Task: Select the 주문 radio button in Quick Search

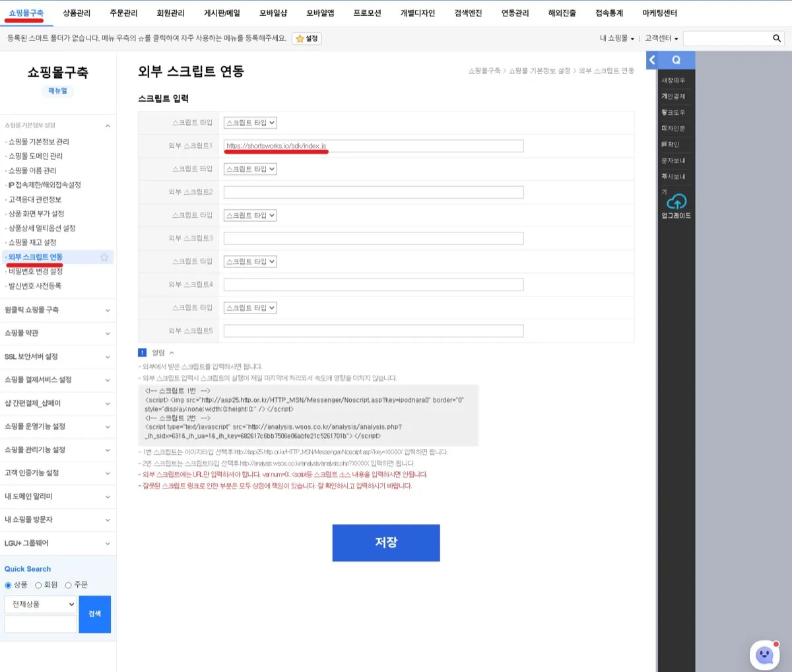Action: click(68, 585)
